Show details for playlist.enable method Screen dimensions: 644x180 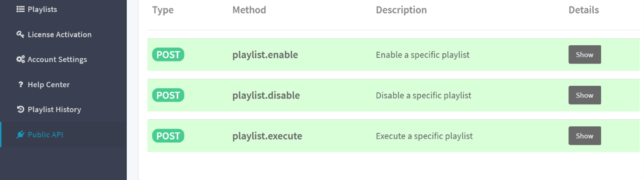[584, 55]
